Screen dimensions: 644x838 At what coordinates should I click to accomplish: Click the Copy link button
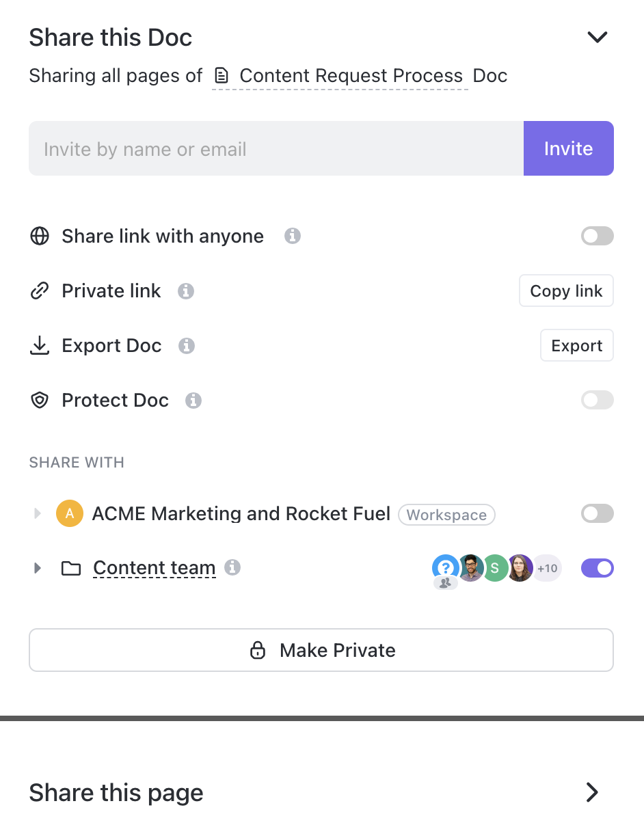pos(566,290)
